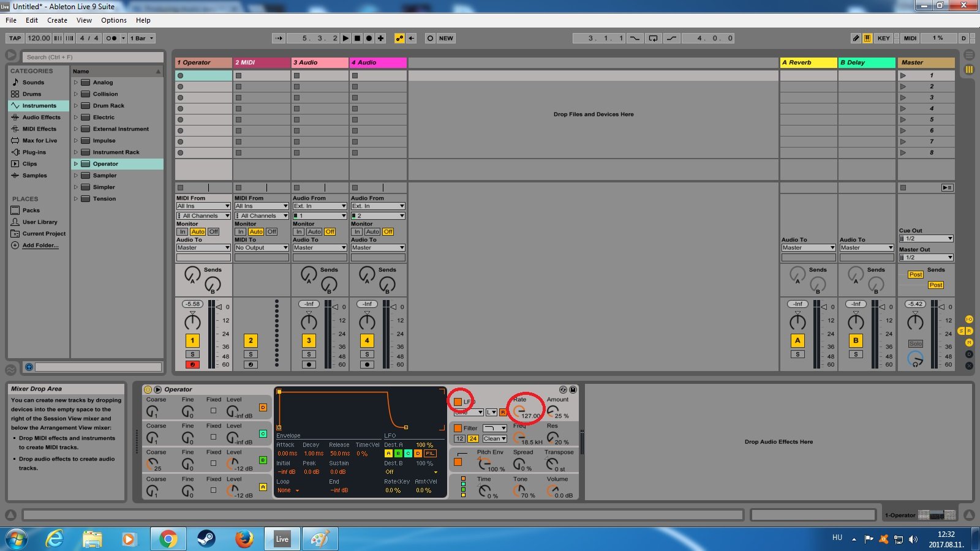Click the NEW scene button

click(446, 38)
